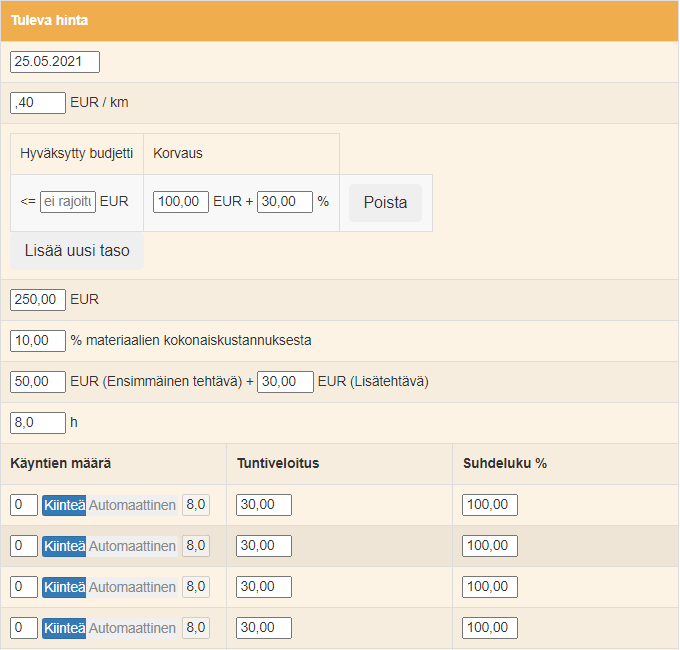Click the visit count field in the last row
Viewport: 680px width, 650px height.
click(x=24, y=628)
